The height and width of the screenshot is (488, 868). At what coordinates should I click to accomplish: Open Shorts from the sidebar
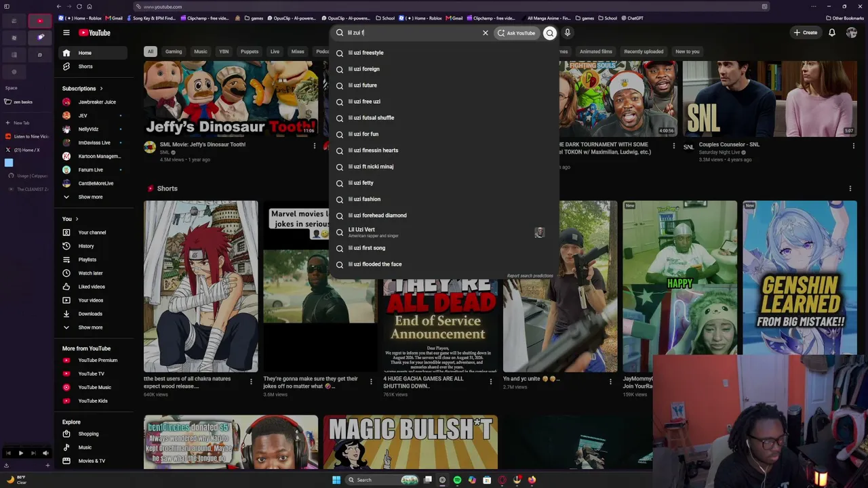click(x=93, y=66)
